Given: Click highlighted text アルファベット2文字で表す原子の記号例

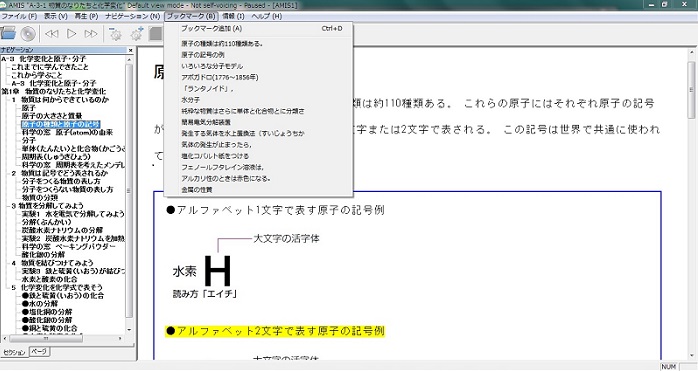Looking at the screenshot, I should 275,331.
